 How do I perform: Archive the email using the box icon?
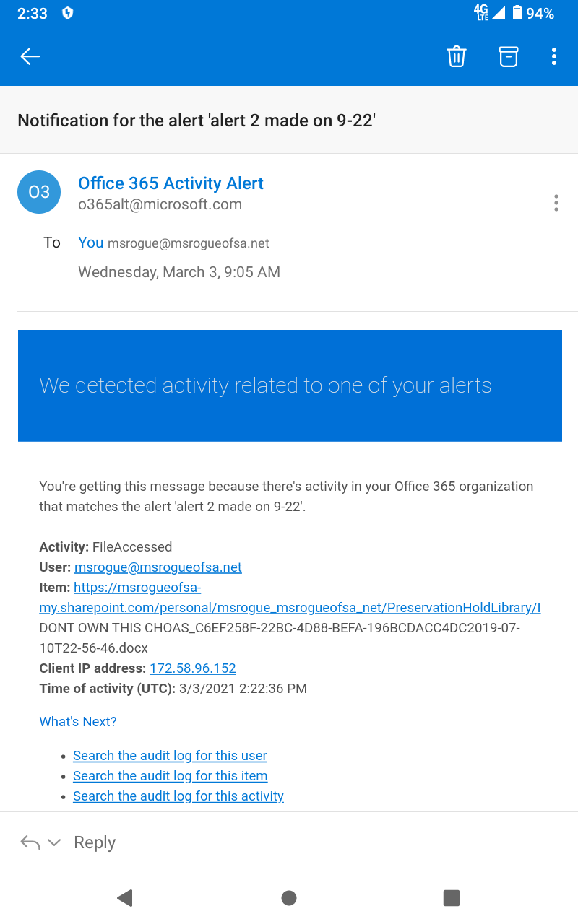point(509,56)
